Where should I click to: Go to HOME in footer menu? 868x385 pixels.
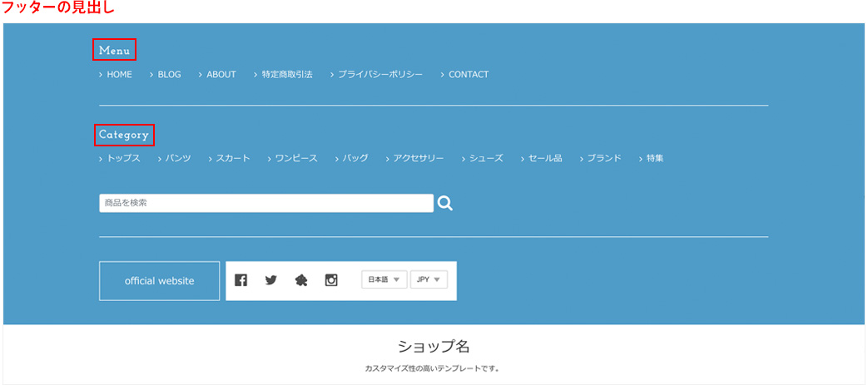click(x=119, y=75)
